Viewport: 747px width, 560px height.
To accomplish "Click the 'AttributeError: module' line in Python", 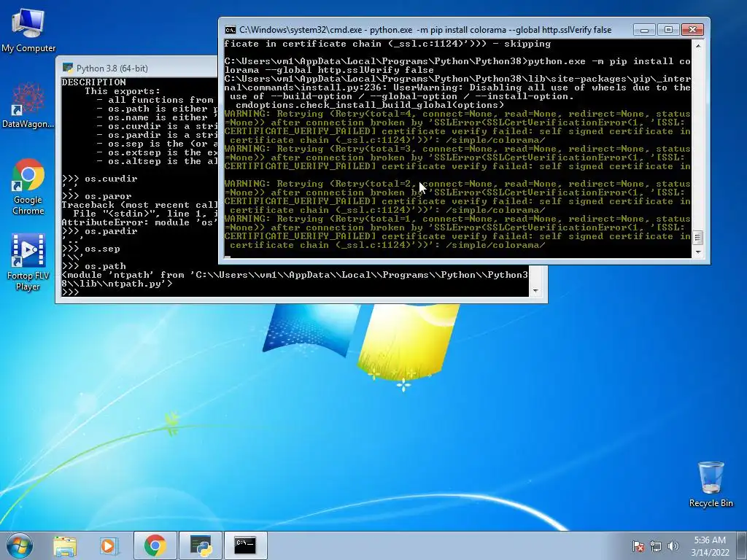I will [139, 222].
